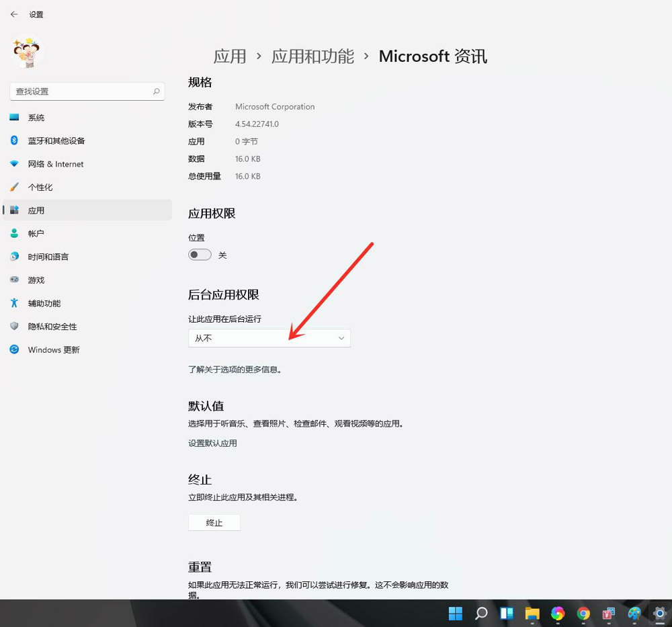
Task: Open Chrome in taskbar
Action: [583, 614]
